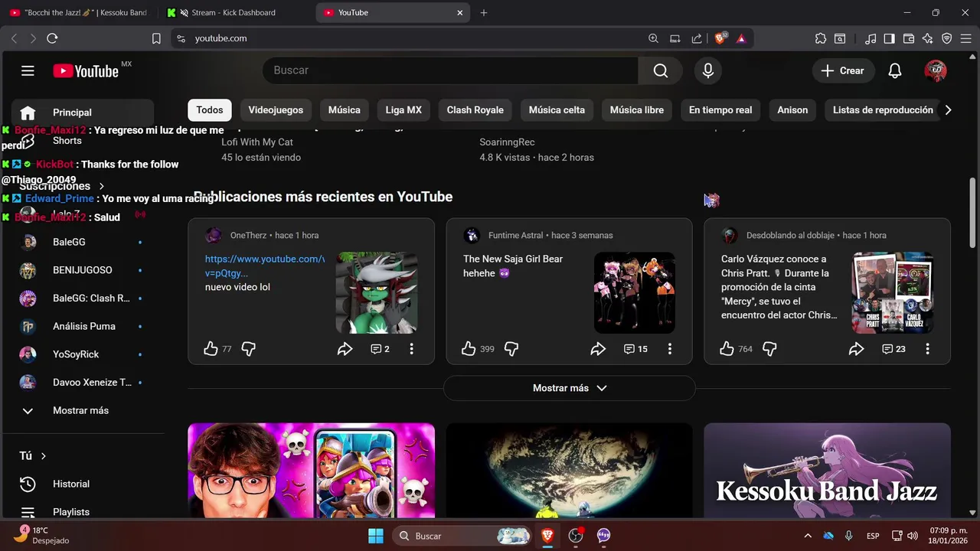Screen dimensions: 980x551
Task: Open Playlists in sidebar
Action: (83, 512)
